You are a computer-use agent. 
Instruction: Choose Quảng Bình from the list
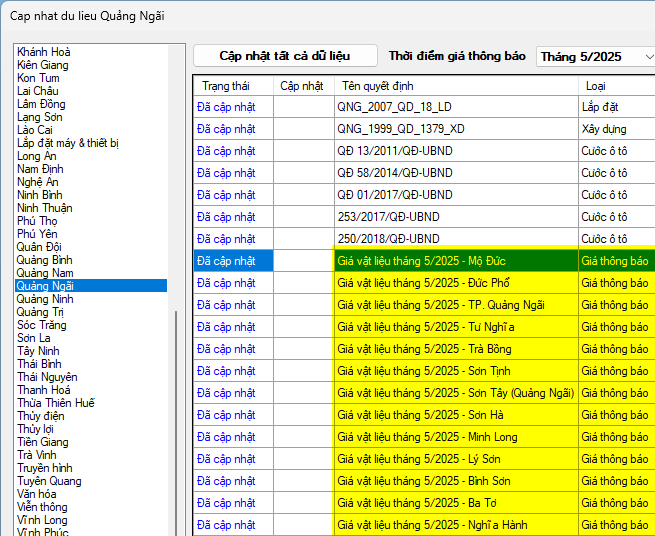click(44, 260)
